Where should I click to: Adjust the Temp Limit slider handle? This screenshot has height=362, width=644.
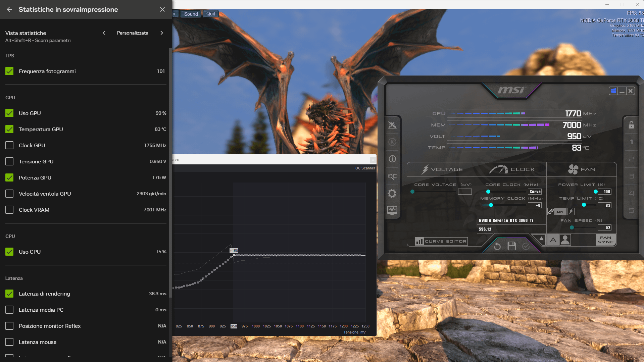point(584,205)
